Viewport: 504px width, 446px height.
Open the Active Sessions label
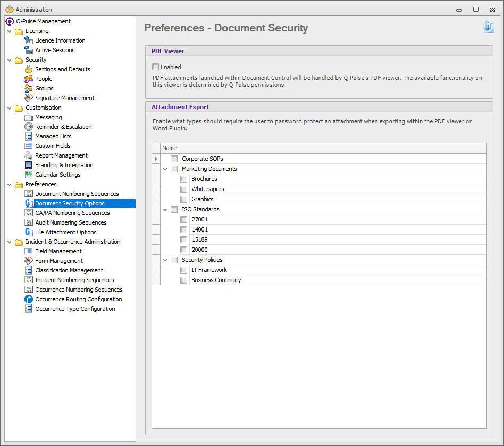point(55,50)
